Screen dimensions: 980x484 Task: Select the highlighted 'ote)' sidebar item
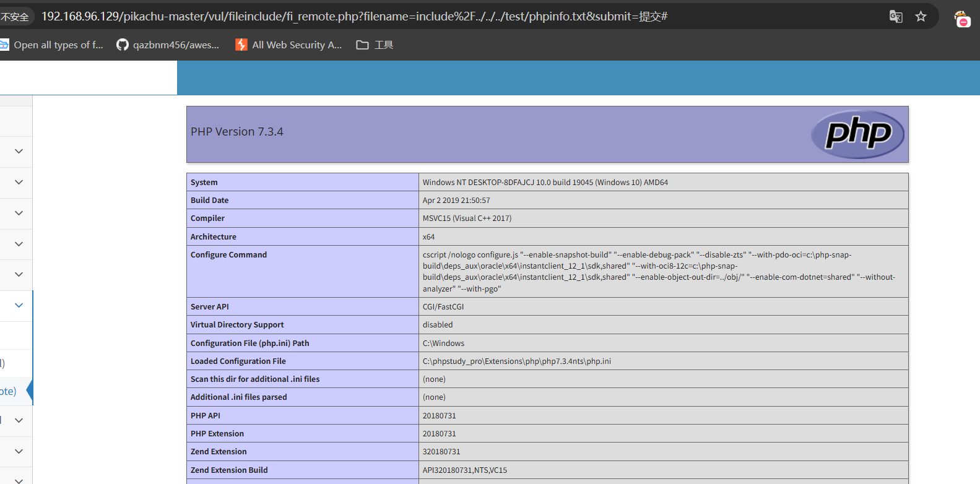click(15, 392)
